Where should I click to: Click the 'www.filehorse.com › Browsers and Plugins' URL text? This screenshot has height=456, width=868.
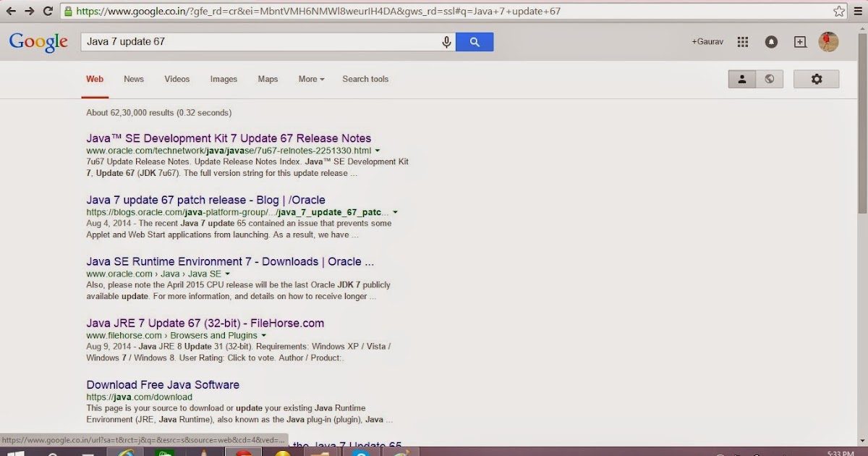tap(171, 336)
